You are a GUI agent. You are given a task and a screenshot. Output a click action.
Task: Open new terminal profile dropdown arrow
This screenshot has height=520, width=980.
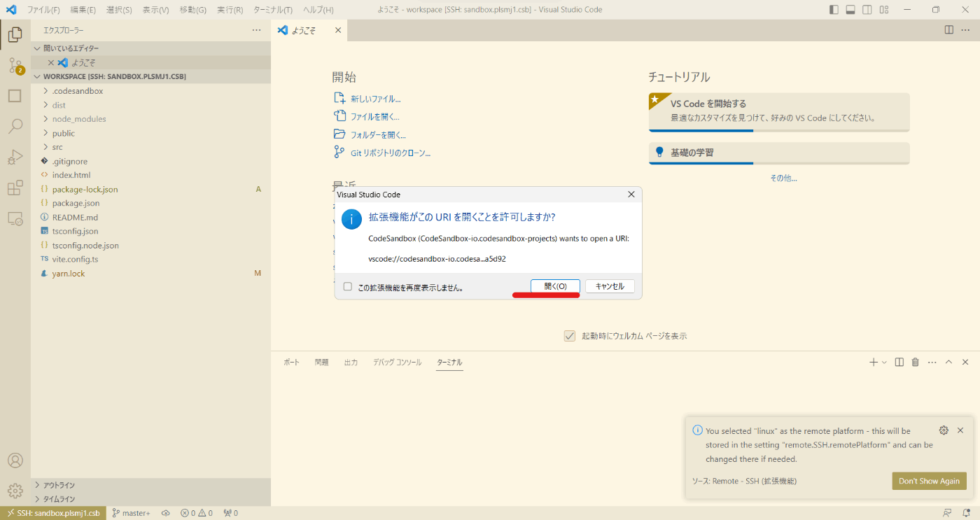885,362
